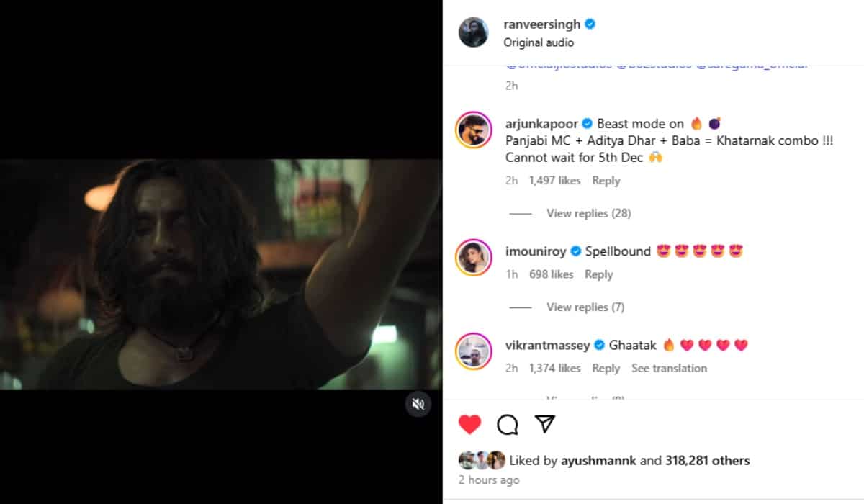The image size is (864, 504).
Task: Unmute the video with the speaker icon
Action: [x=418, y=404]
